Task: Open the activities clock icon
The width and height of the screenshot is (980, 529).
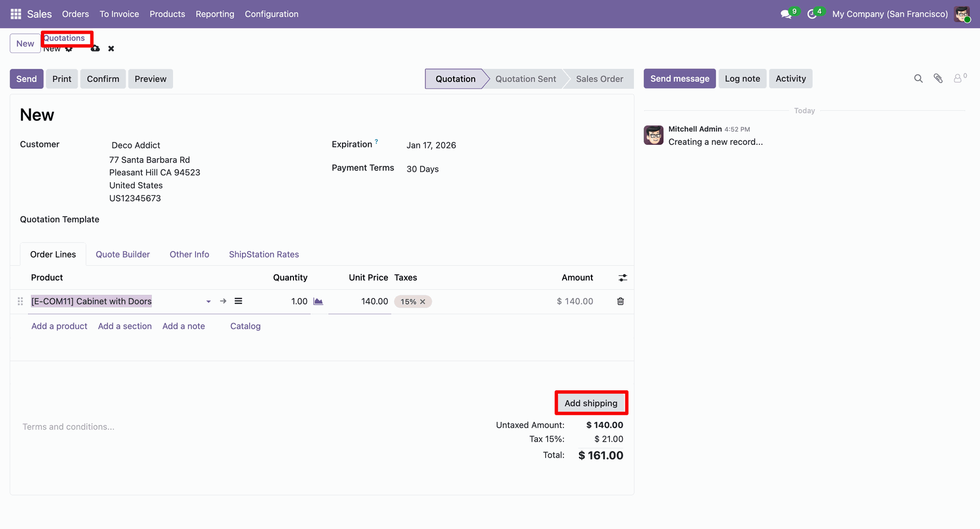Action: [x=812, y=14]
